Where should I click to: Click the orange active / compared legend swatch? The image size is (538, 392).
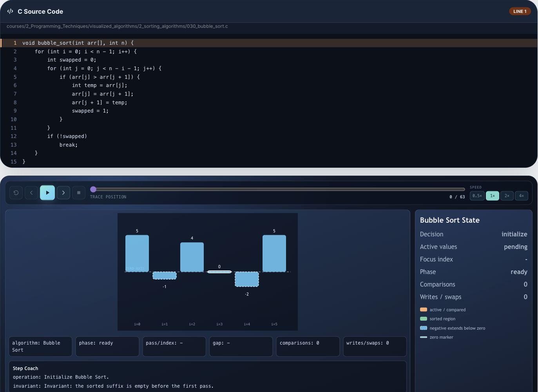pos(424,310)
